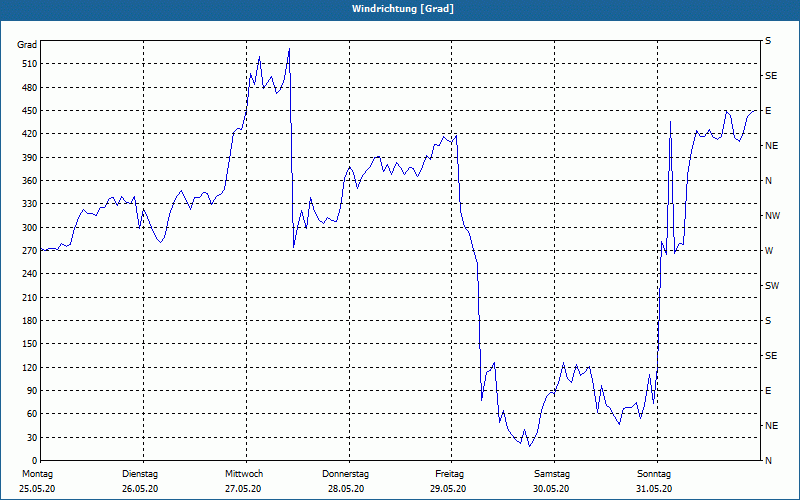800x500 pixels.
Task: Click the 'Donnerstag' day label
Action: click(345, 474)
